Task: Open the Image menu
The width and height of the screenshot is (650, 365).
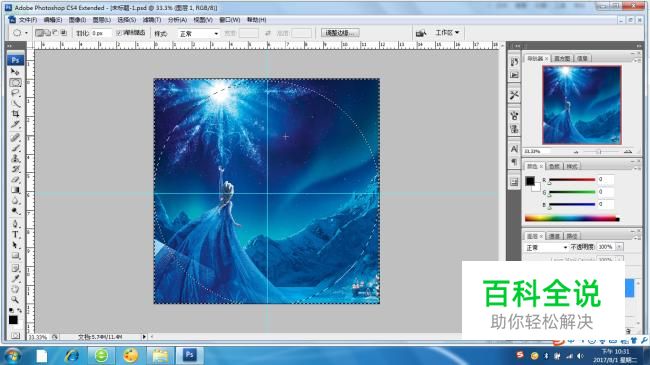Action: point(77,20)
